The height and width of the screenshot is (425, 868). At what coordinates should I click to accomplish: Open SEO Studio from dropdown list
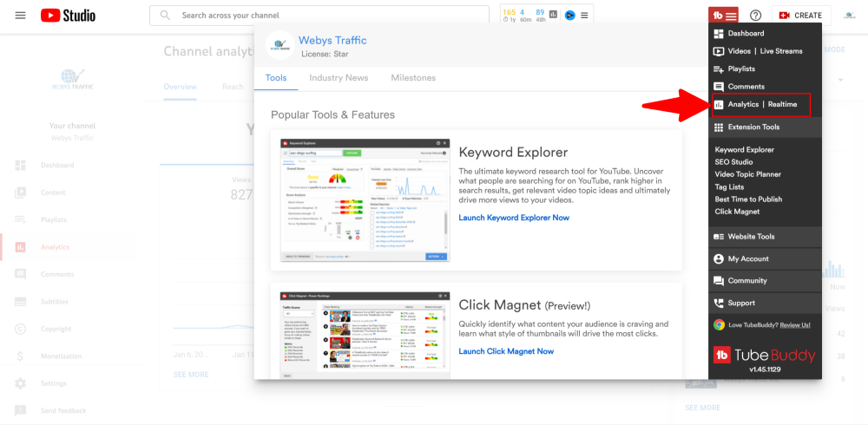(733, 162)
